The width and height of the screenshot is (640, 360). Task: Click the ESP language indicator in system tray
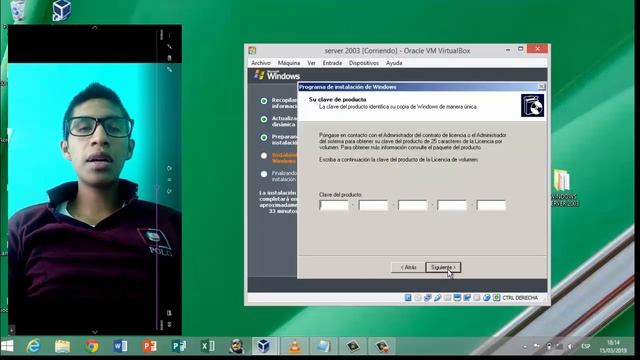586,347
